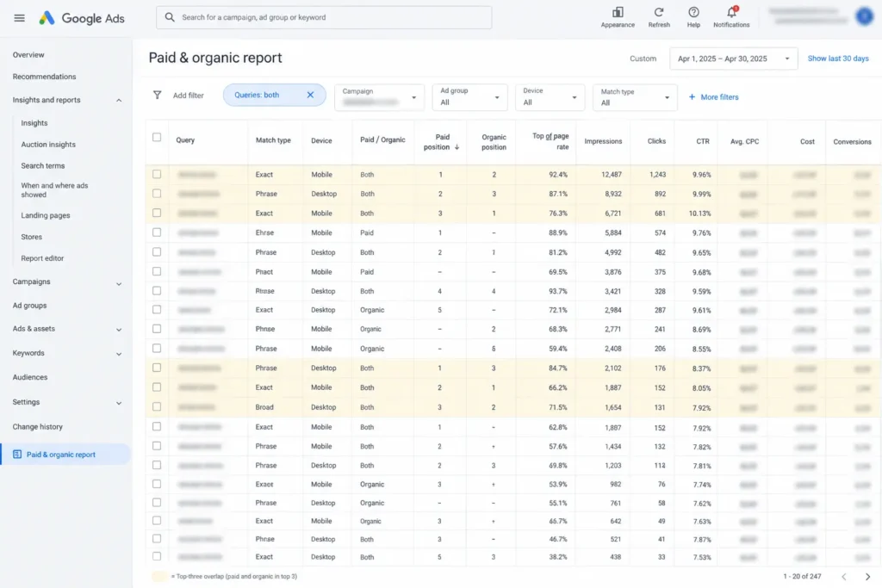Open the Device filter dropdown
This screenshot has height=588, width=882.
(550, 96)
